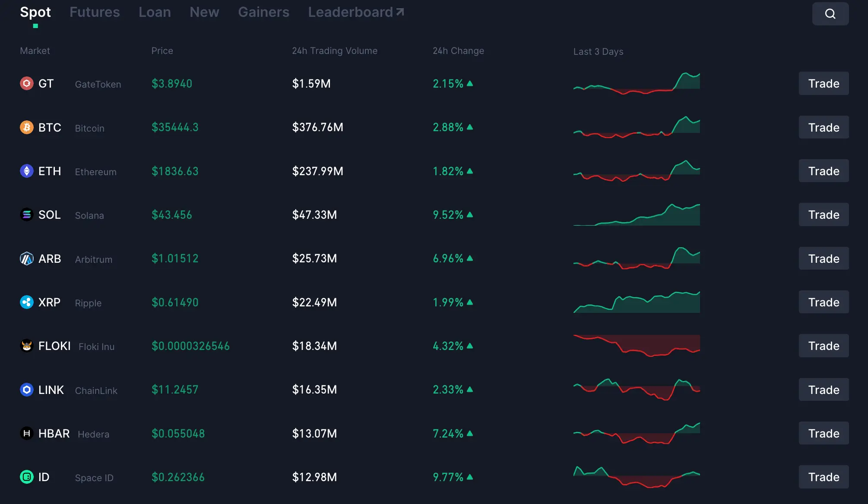868x504 pixels.
Task: Click the Price column header
Action: coord(162,51)
